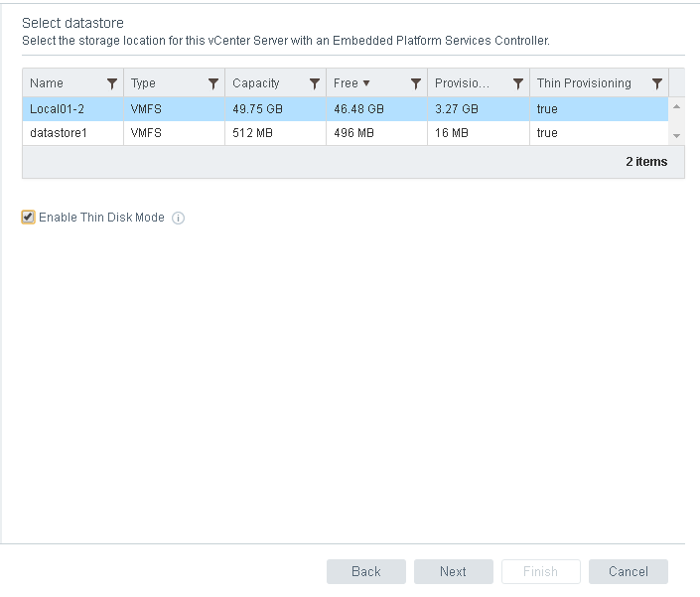
Task: Sort table by Capacity header
Action: (x=256, y=84)
